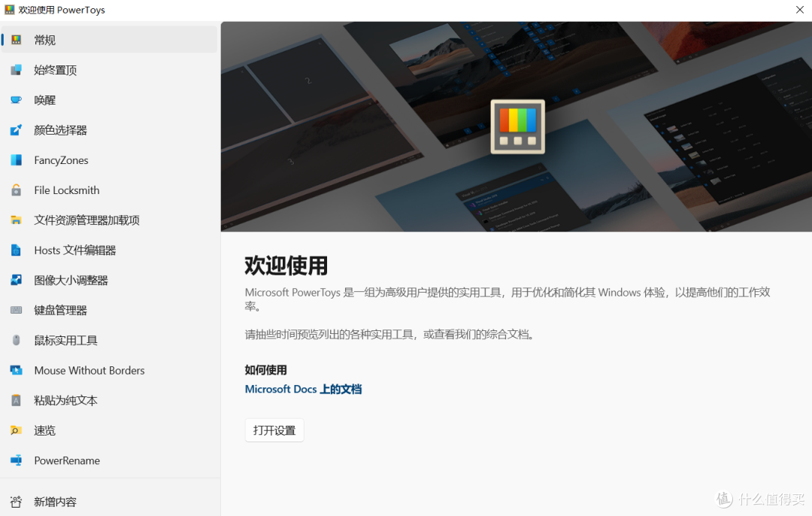Open the PowerRename module page

[67, 460]
